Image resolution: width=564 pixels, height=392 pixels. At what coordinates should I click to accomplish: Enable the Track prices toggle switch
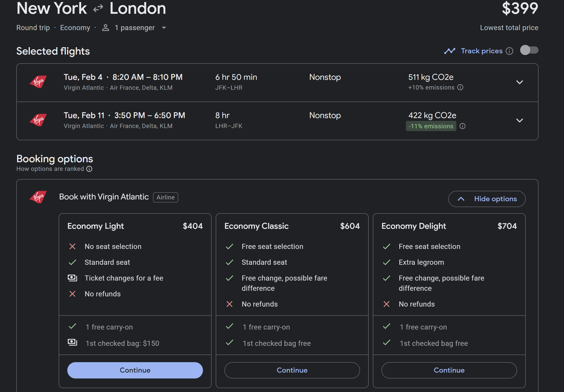[x=529, y=50]
